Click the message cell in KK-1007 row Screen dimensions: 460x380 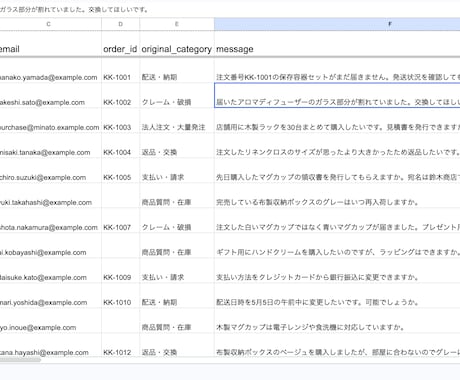[x=337, y=221]
